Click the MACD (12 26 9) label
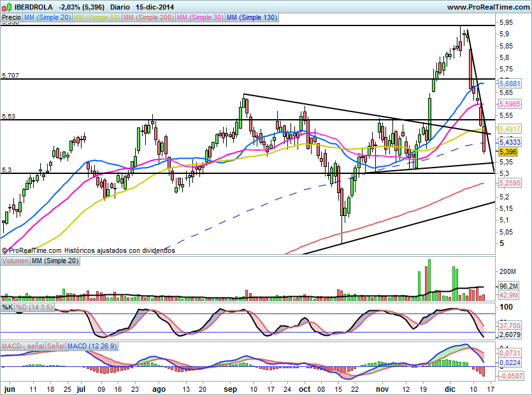532x395 pixels. click(92, 346)
